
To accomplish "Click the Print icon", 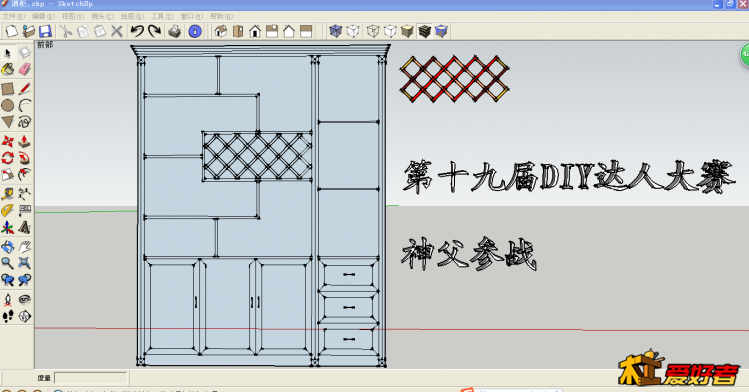I will click(x=174, y=32).
